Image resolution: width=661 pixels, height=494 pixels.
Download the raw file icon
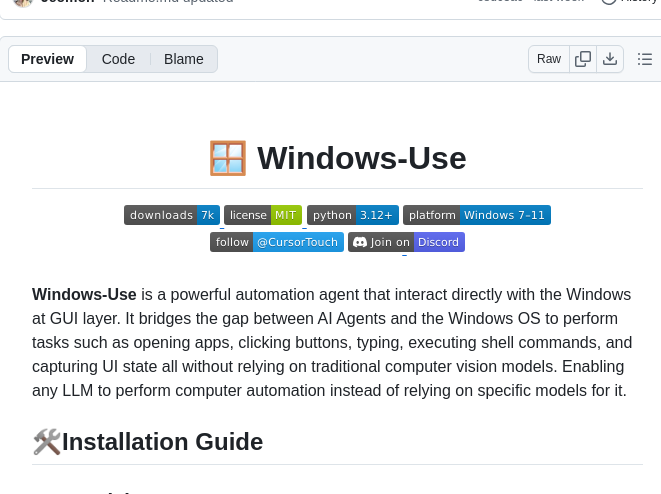[610, 59]
